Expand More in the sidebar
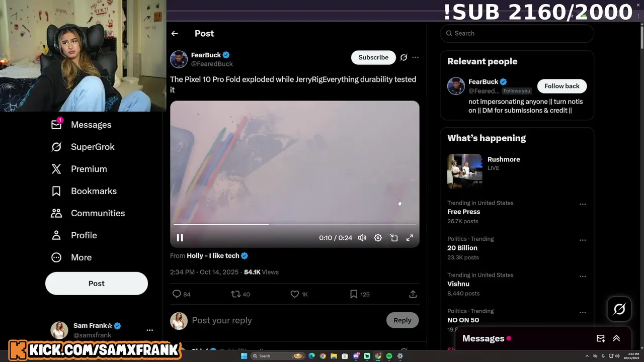The width and height of the screenshot is (644, 362). tap(71, 257)
